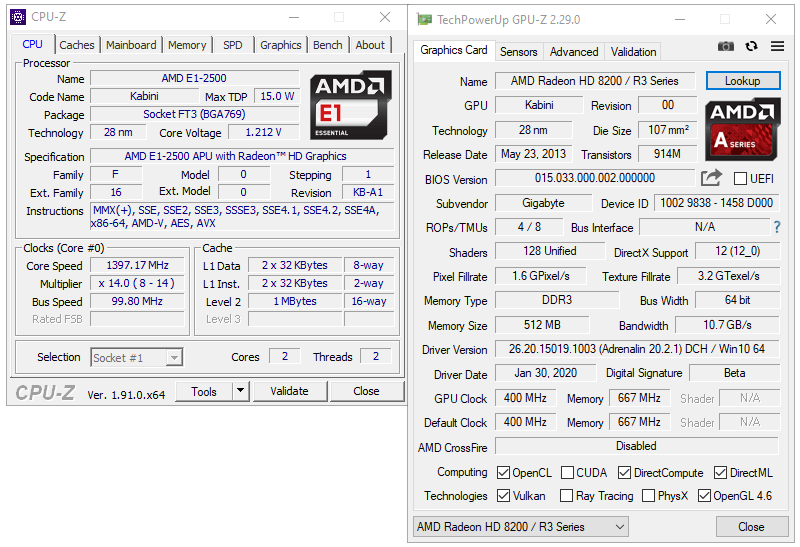The width and height of the screenshot is (800, 547).
Task: Click the CPU-Z title bar app icon
Action: 18,17
